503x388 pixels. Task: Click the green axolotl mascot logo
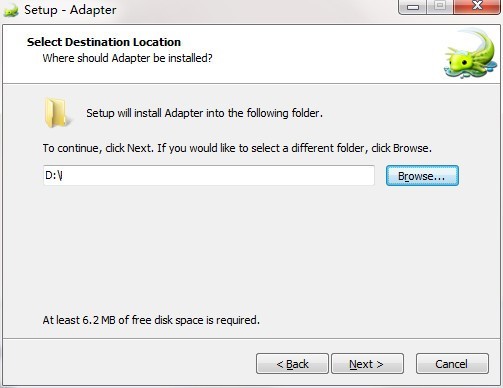(470, 54)
